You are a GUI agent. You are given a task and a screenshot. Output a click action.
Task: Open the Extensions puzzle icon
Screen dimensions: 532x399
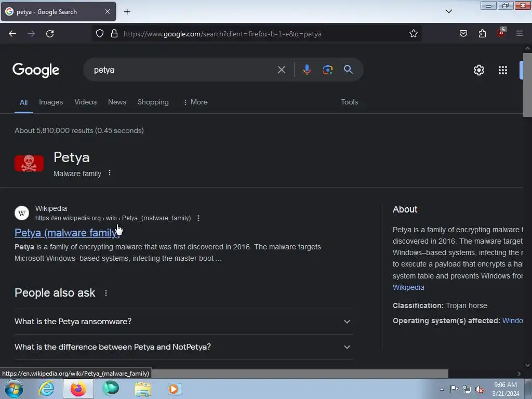point(482,34)
